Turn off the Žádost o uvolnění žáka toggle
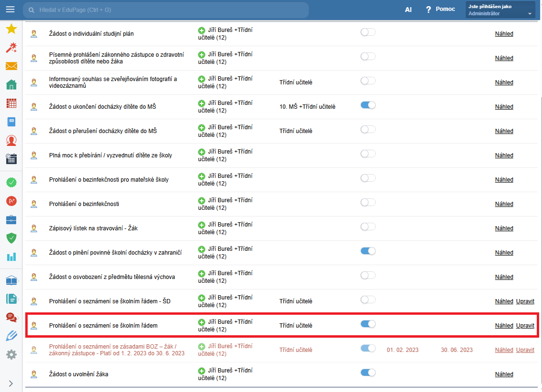Viewport: 542px width, 392px height. tap(368, 372)
